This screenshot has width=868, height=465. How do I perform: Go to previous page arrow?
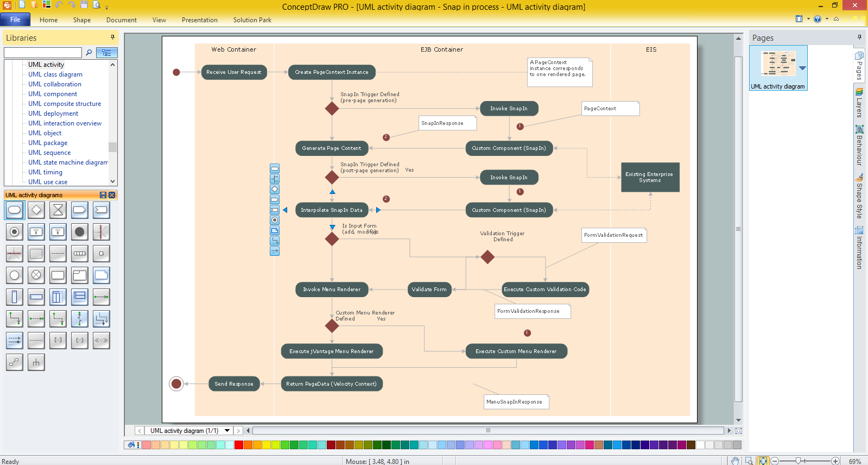(x=140, y=431)
